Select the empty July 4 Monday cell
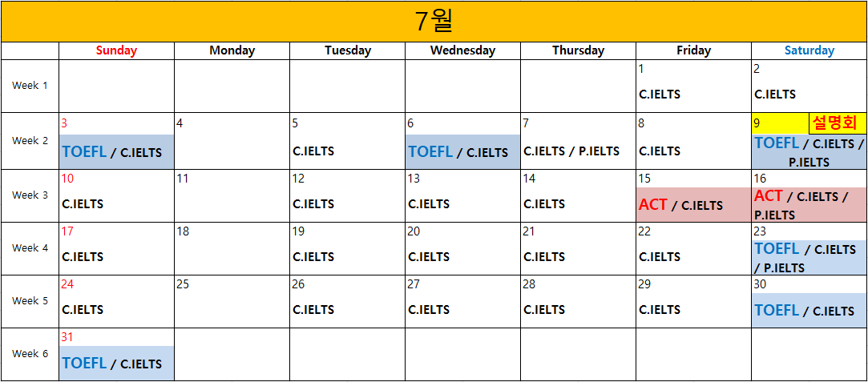Screen dimensions: 868x382 click(232, 142)
